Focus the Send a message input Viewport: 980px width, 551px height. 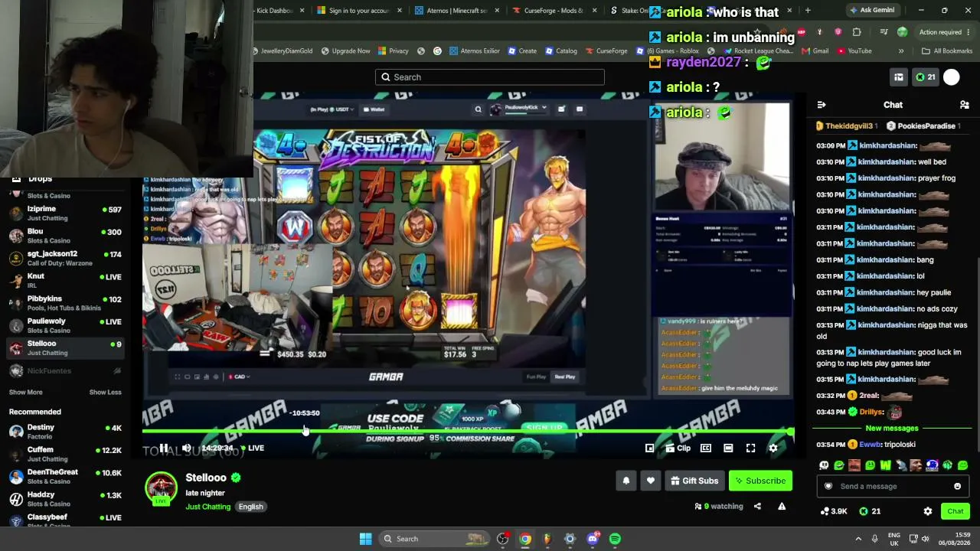[892, 486]
